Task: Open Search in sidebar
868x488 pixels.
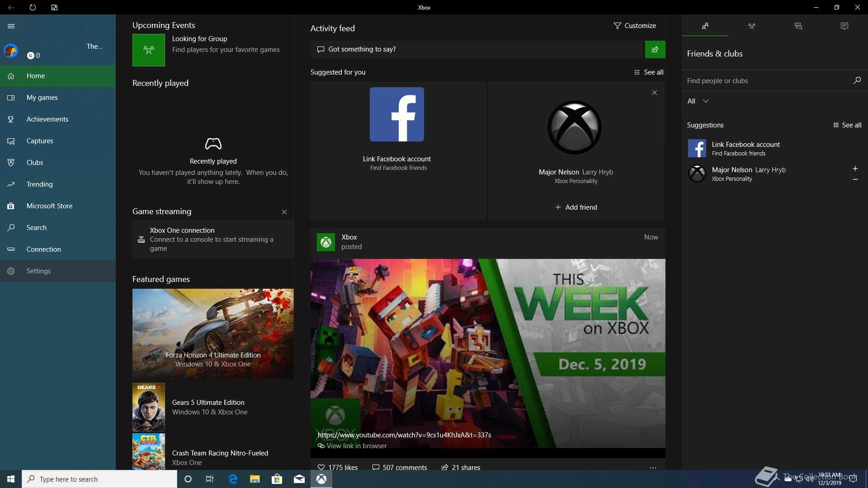Action: pos(58,228)
